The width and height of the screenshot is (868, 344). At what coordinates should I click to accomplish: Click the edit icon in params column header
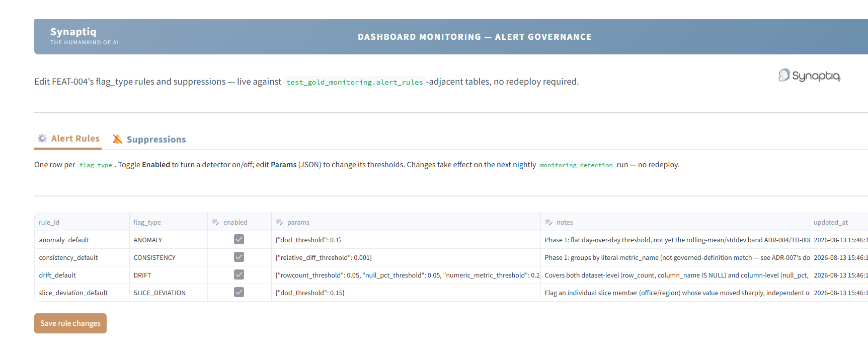tap(280, 222)
